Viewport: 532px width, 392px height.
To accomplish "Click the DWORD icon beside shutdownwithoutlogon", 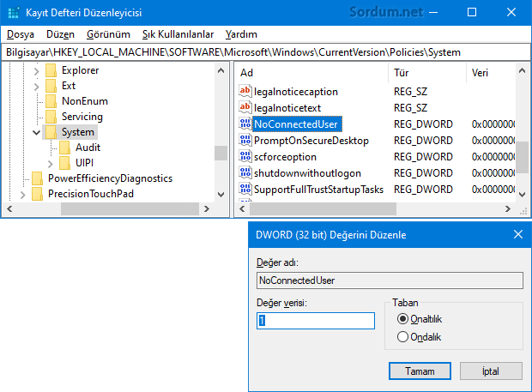I will 245,172.
